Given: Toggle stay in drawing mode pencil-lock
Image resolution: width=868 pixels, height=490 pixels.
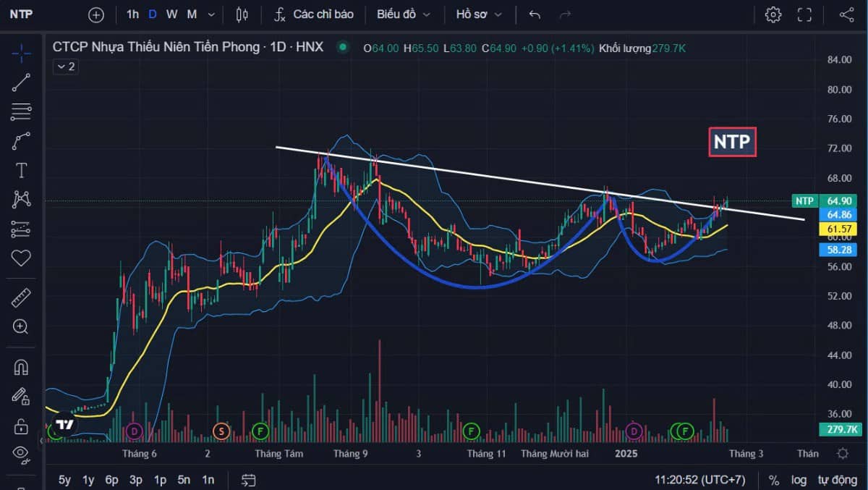Looking at the screenshot, I should click(x=21, y=396).
